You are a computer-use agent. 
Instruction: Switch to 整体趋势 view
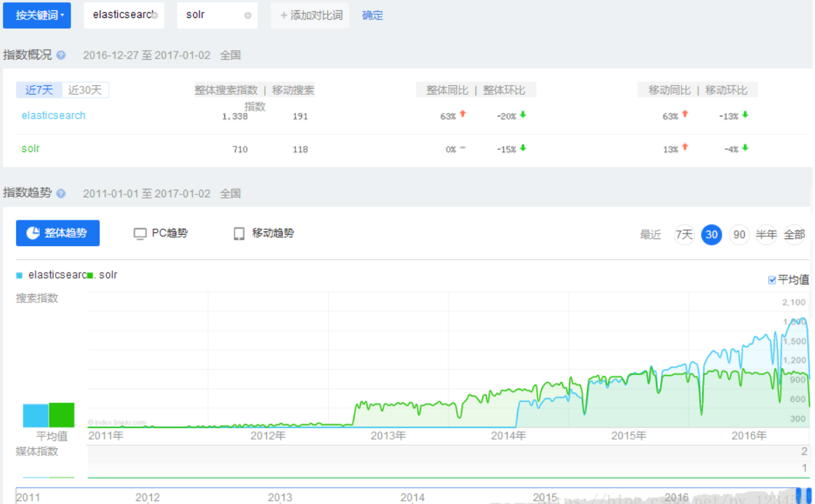pyautogui.click(x=58, y=233)
